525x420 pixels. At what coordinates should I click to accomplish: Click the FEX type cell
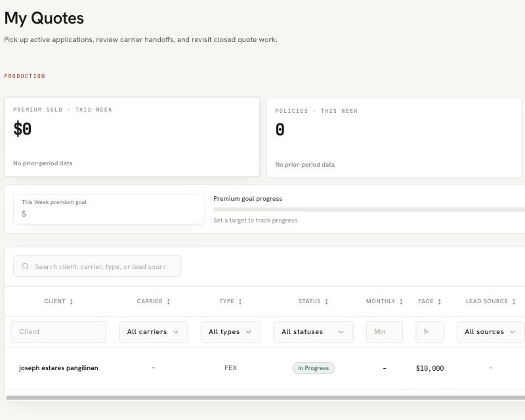231,367
